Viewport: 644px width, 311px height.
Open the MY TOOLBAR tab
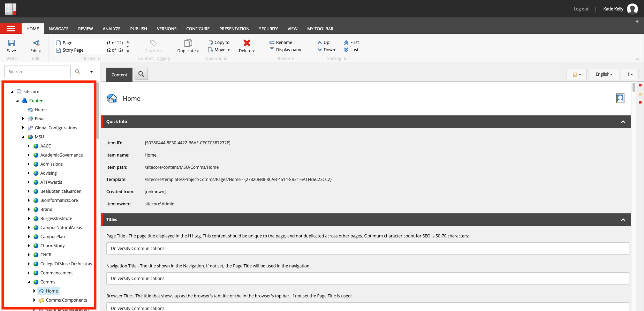(320, 29)
